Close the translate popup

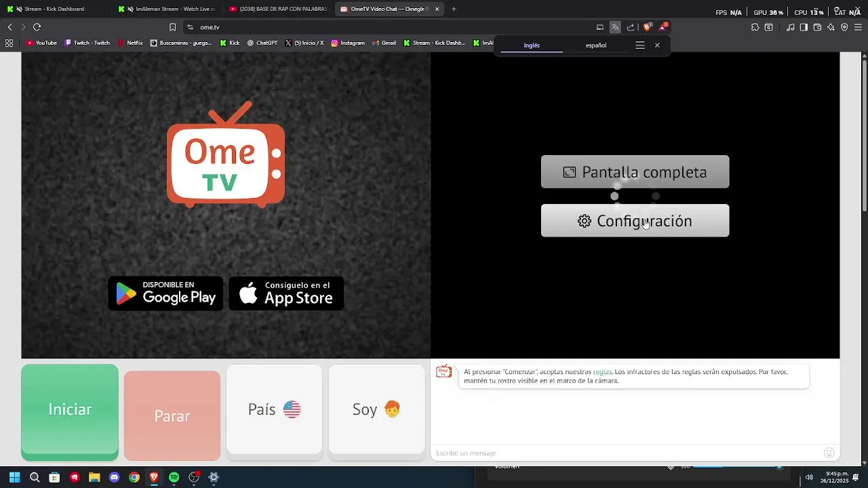coord(657,45)
